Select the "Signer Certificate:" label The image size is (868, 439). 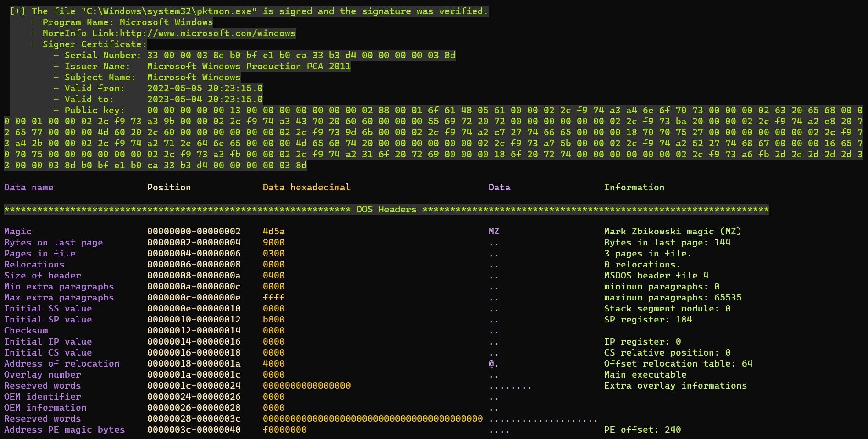click(95, 44)
